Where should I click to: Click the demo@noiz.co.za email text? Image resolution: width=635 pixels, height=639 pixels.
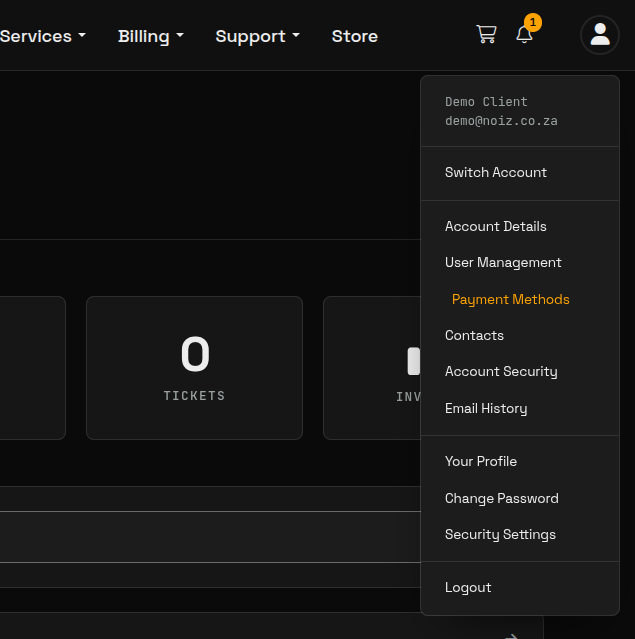(x=501, y=121)
